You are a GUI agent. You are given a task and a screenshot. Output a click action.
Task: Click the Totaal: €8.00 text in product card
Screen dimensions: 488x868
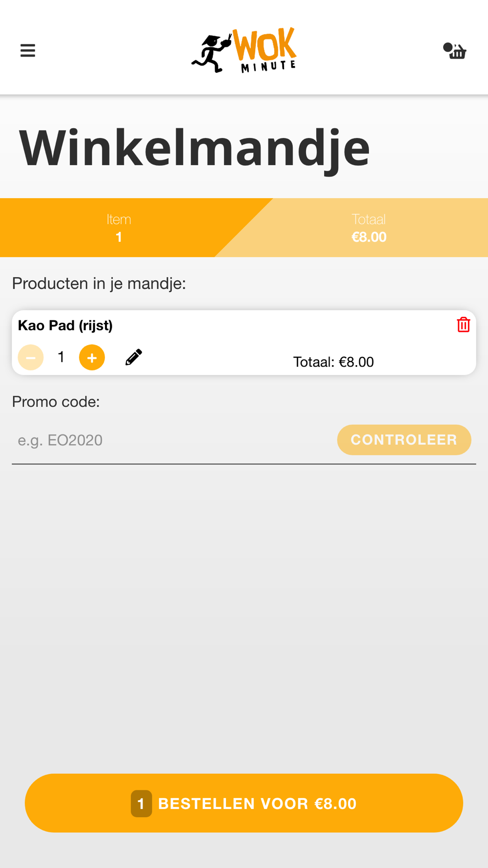(x=333, y=362)
